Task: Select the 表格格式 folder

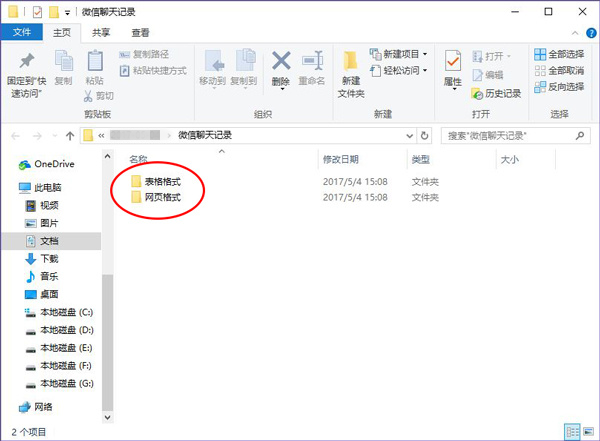Action: pos(156,181)
